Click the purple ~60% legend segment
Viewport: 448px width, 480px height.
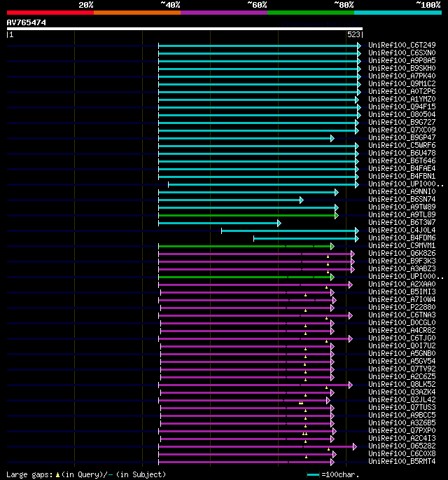pyautogui.click(x=224, y=13)
